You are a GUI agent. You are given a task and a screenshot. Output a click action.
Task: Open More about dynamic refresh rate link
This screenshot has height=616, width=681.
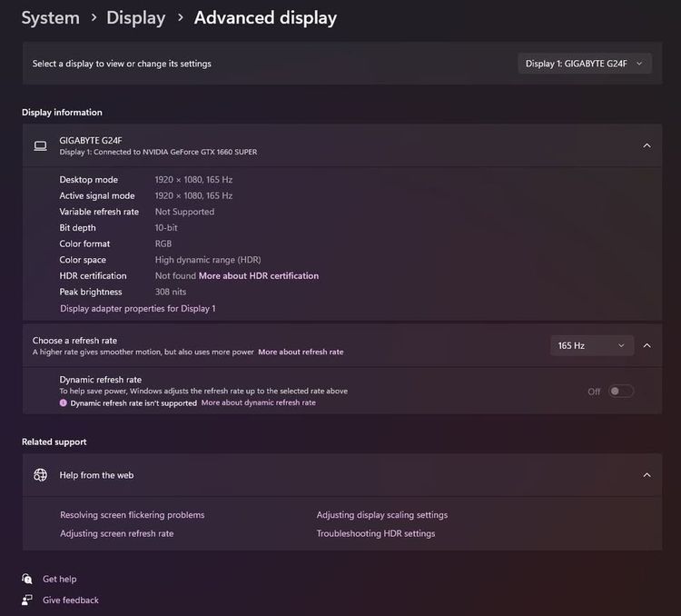tap(259, 403)
